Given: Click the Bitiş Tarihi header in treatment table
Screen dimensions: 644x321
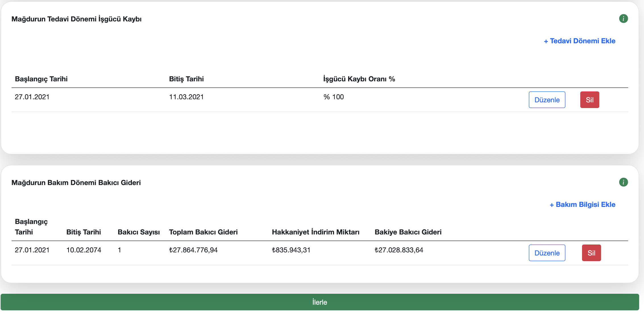Looking at the screenshot, I should point(186,79).
